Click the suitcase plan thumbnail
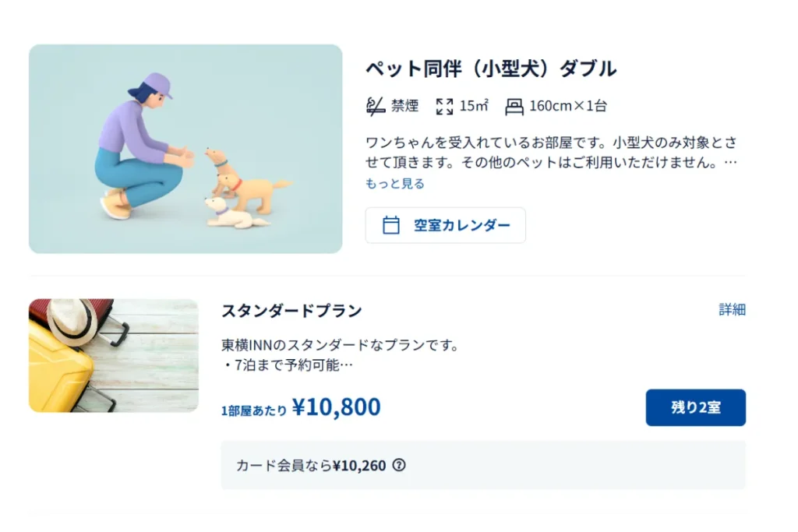Viewport: 798px width, 532px height. (114, 355)
